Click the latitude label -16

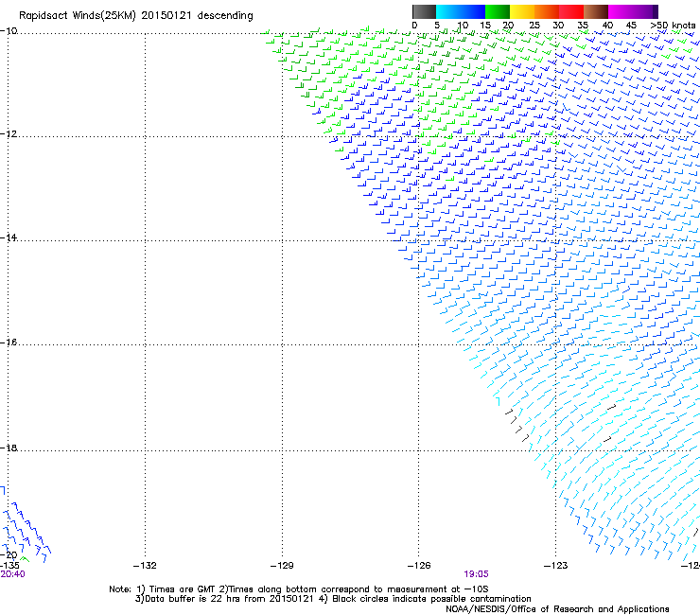9,343
